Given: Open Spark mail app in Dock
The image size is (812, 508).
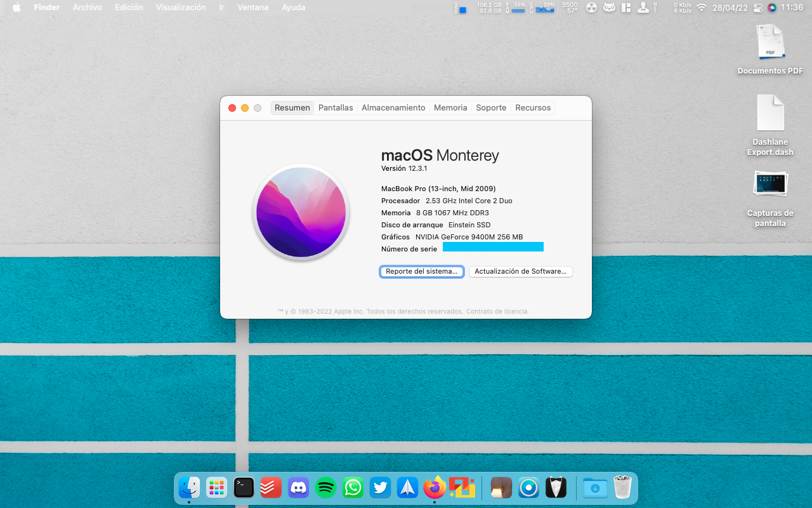Looking at the screenshot, I should click(408, 488).
